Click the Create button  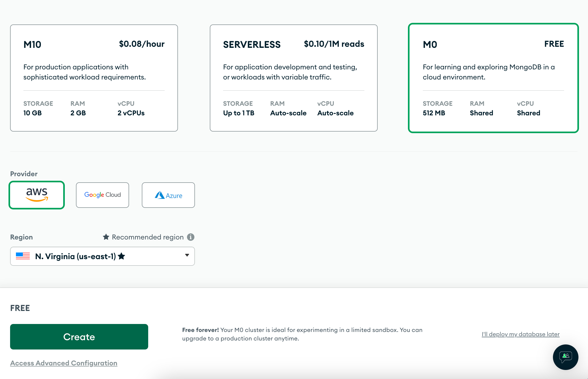(x=79, y=336)
